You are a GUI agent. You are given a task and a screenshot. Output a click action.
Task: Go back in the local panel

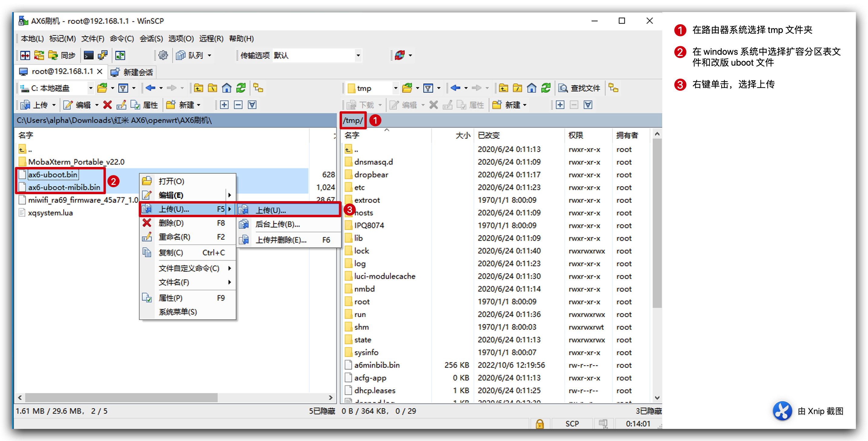coord(151,88)
